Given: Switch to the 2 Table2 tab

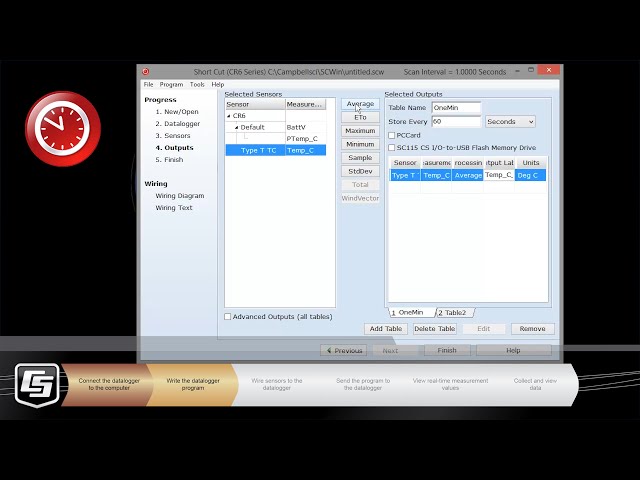Looking at the screenshot, I should (455, 313).
